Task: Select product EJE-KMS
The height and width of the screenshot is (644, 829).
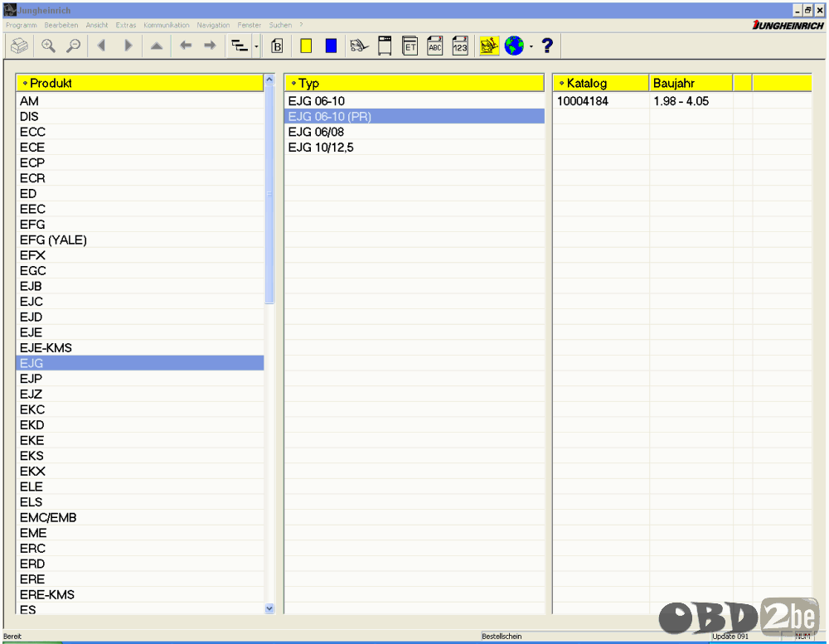Action: pyautogui.click(x=140, y=348)
